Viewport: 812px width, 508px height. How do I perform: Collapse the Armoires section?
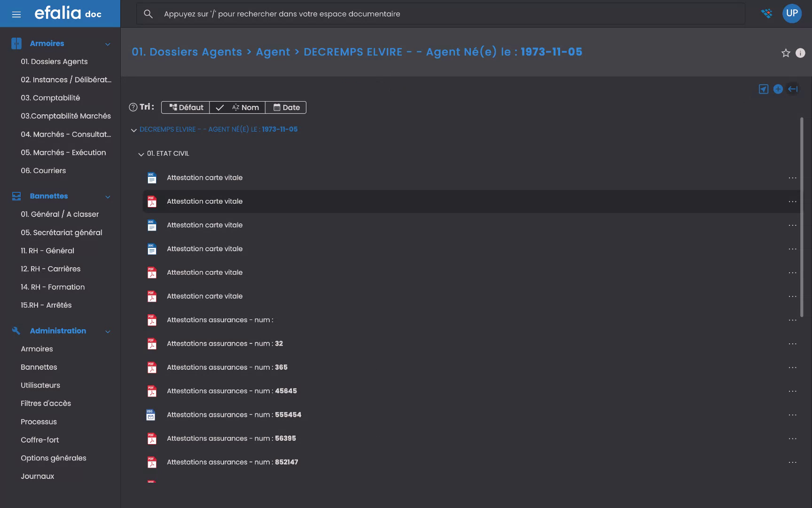pyautogui.click(x=108, y=43)
